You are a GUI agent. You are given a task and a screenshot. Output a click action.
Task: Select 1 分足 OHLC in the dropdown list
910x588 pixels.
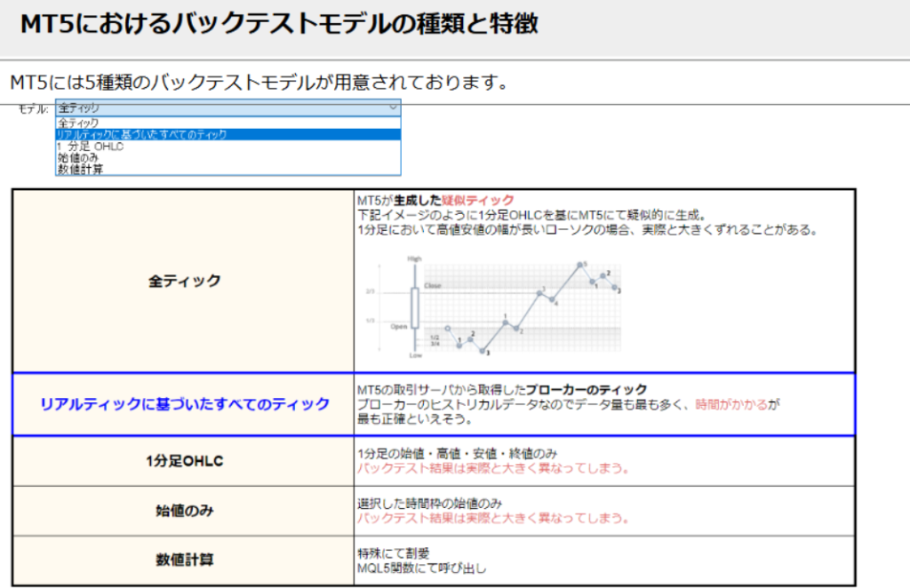pyautogui.click(x=228, y=147)
